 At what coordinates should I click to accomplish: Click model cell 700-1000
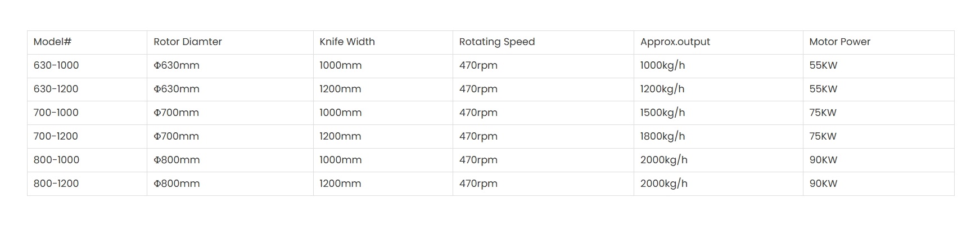point(87,113)
